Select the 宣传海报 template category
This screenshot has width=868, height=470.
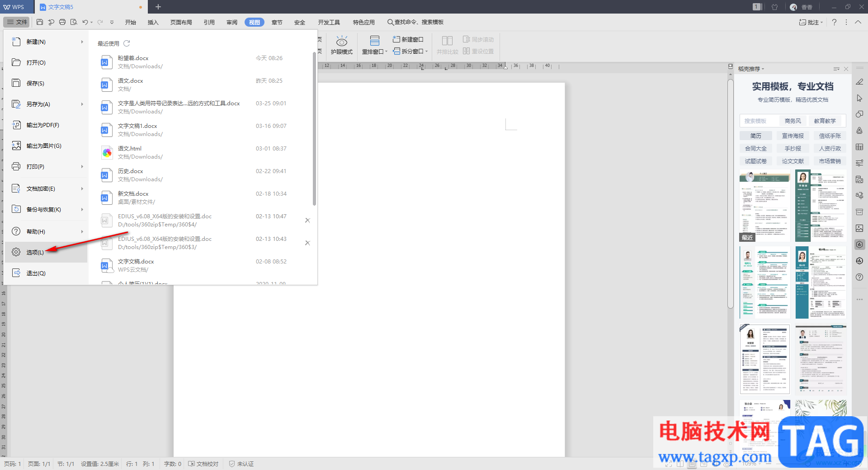(793, 136)
